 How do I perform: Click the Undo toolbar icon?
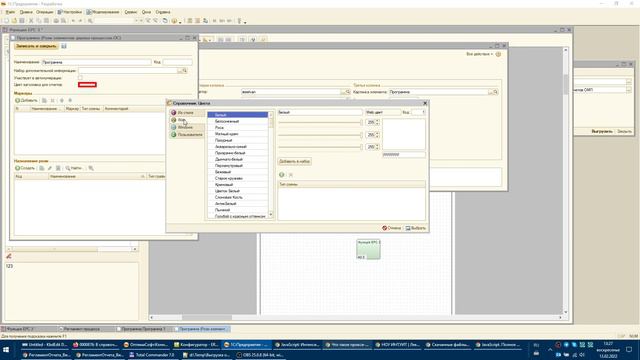(x=73, y=20)
